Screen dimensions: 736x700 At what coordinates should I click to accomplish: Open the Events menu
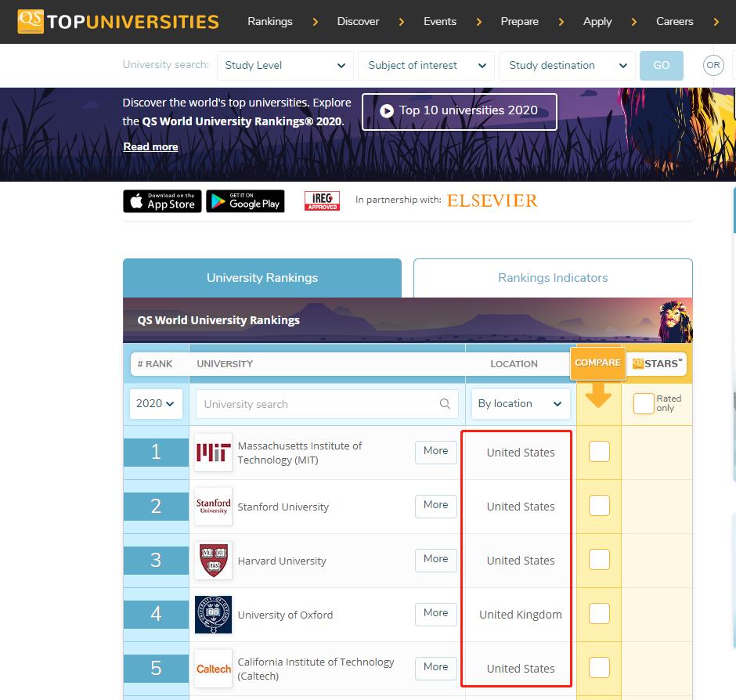pos(440,22)
